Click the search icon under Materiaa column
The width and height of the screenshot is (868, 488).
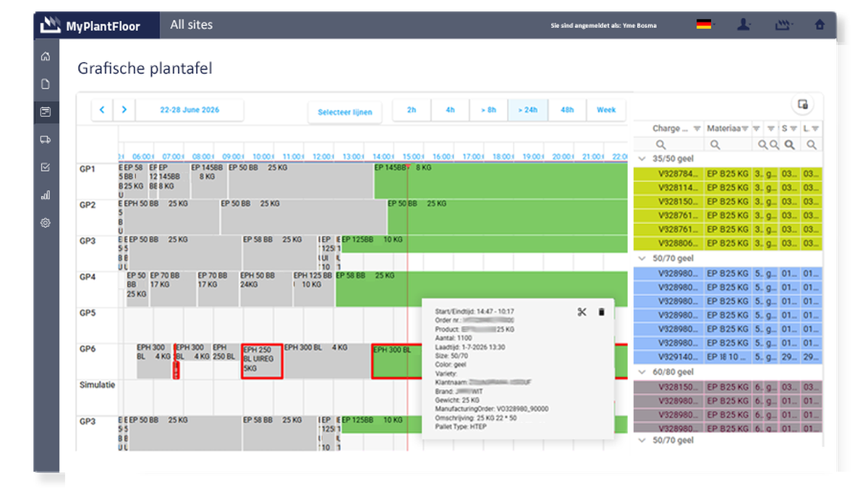[715, 145]
